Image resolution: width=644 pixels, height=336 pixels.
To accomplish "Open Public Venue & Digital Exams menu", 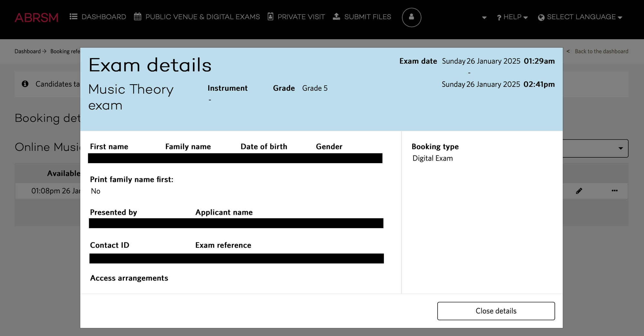I will 203,17.
